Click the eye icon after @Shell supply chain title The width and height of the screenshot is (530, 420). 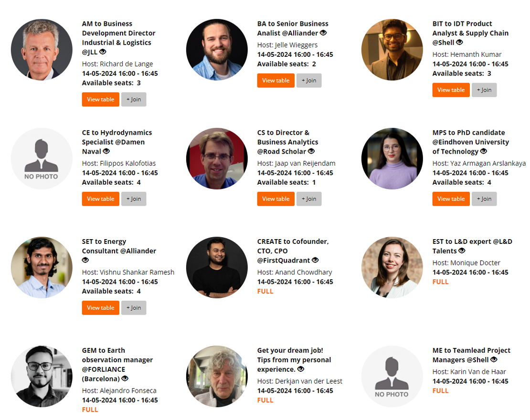tap(459, 42)
